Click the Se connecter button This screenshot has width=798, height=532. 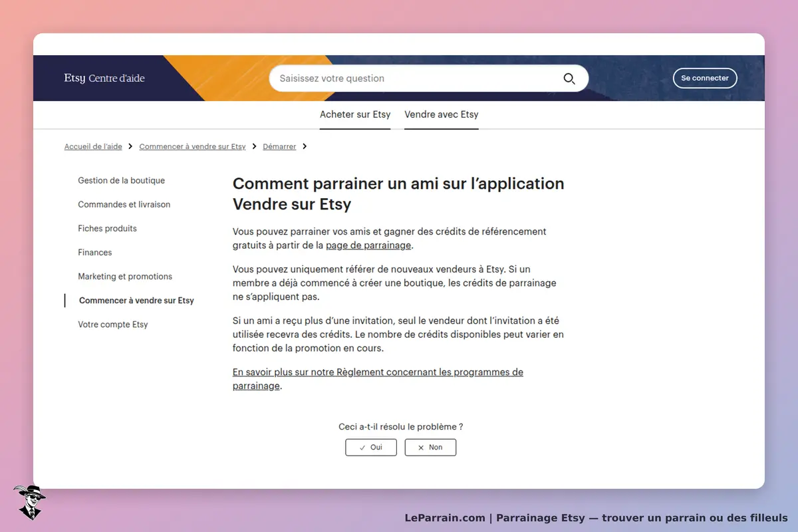point(705,78)
